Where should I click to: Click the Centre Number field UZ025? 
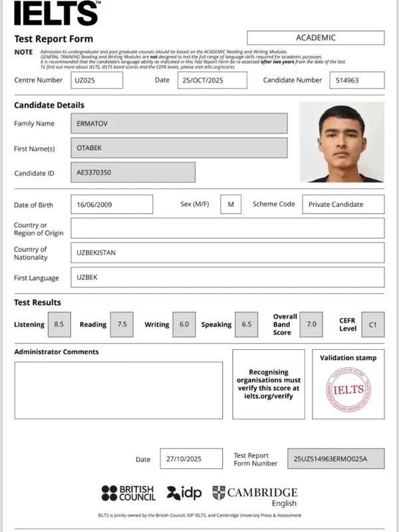96,80
